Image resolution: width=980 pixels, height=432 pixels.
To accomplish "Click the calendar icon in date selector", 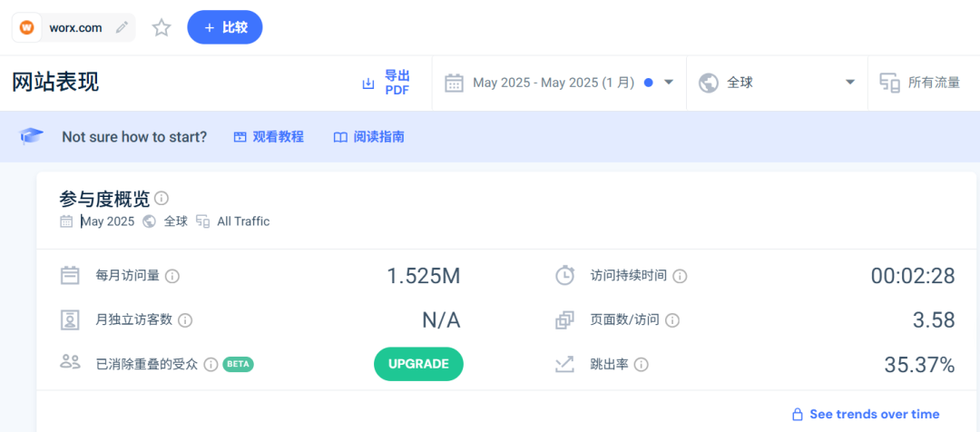I will [454, 83].
